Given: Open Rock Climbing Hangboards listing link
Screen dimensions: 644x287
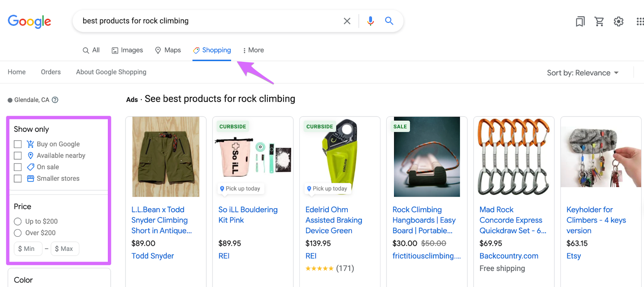Looking at the screenshot, I should 424,220.
